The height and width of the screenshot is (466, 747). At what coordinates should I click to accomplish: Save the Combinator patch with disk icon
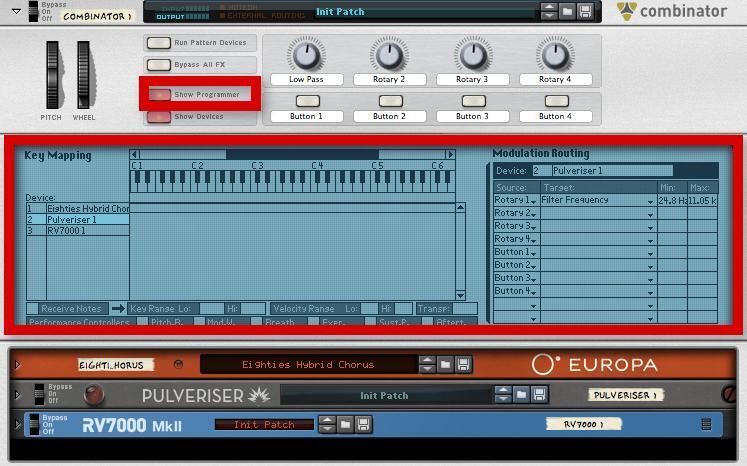pos(585,11)
